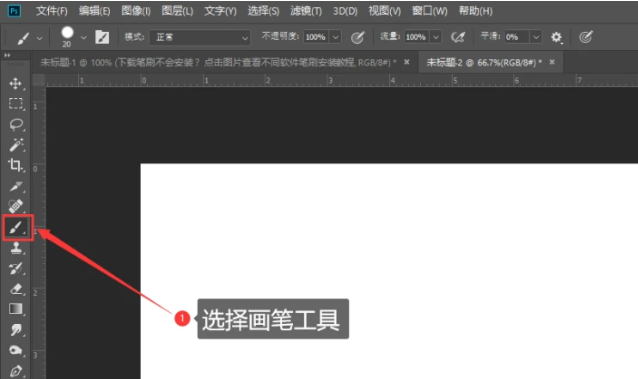
Task: Select the Brush tool in toolbar
Action: [x=16, y=228]
